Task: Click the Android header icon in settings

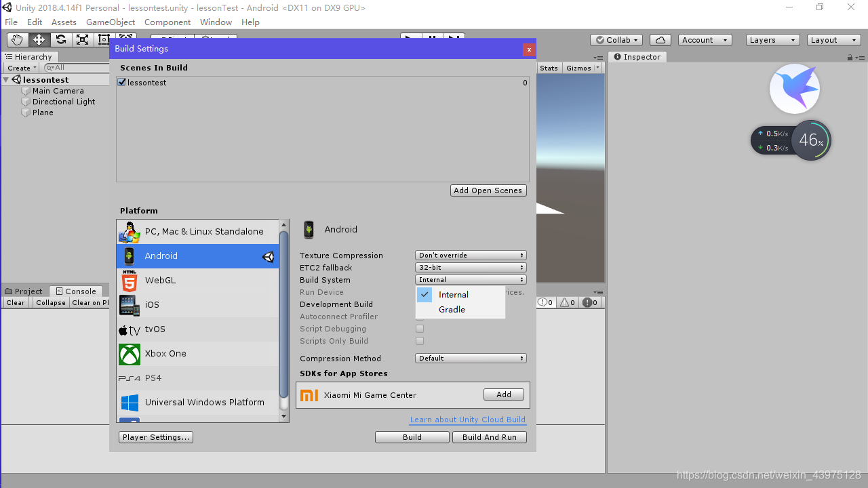Action: pyautogui.click(x=309, y=230)
